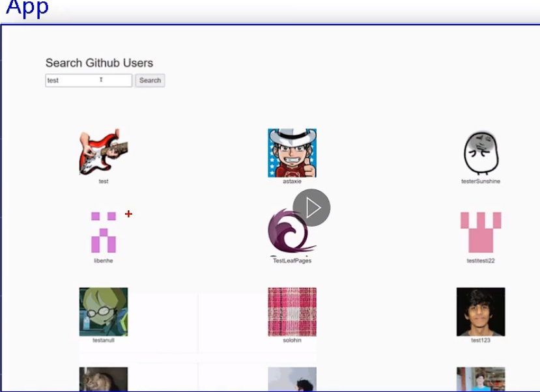This screenshot has width=540, height=392.
Task: Click the username label "libenhe"
Action: coord(104,261)
